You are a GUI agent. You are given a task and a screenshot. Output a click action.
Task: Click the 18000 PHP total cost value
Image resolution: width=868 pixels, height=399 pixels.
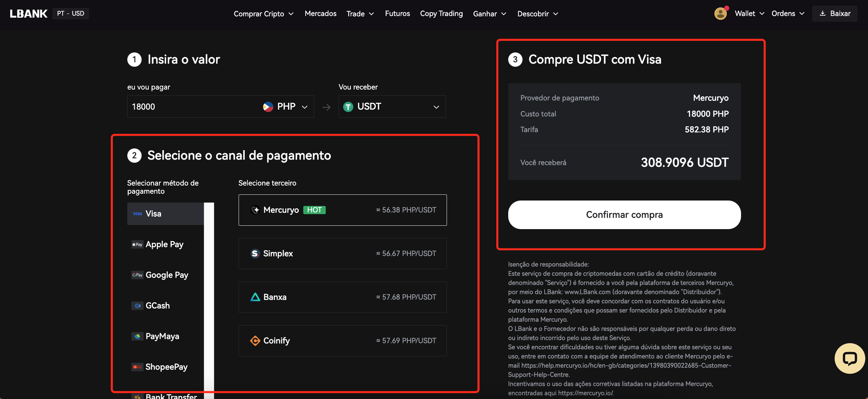(x=708, y=114)
